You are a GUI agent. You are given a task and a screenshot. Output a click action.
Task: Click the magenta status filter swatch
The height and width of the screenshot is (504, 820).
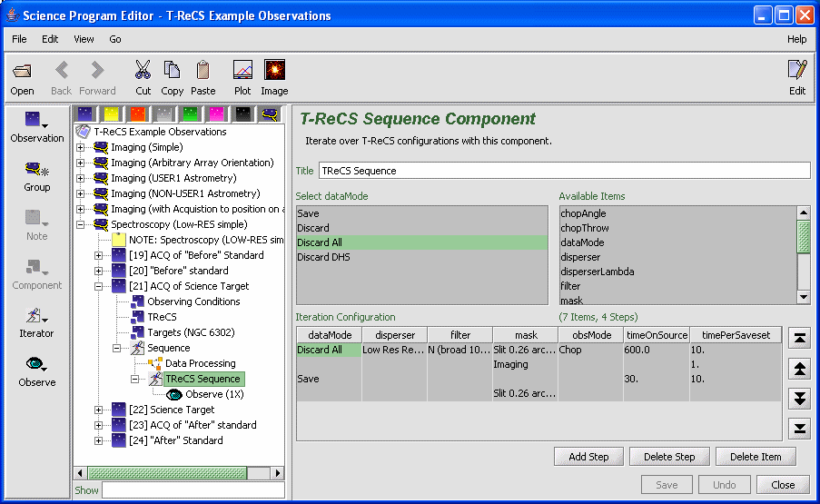pos(216,114)
